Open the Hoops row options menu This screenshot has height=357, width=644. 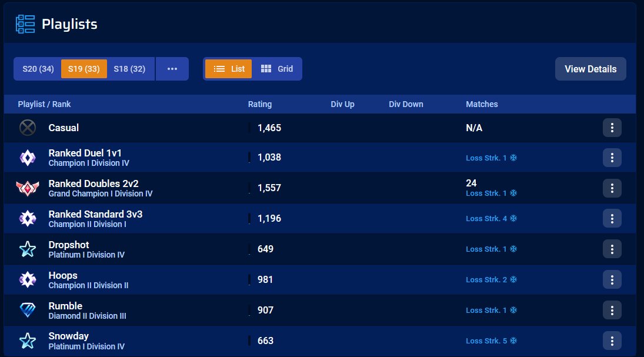(612, 279)
